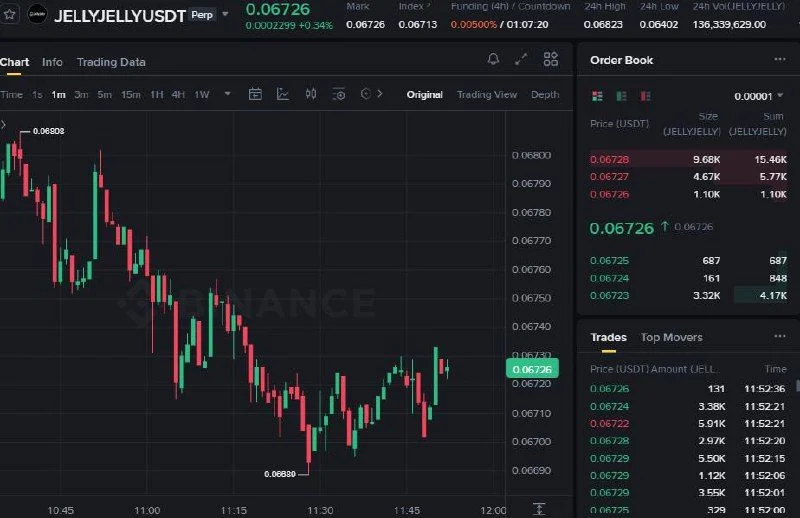Select the 1W time interval
800x518 pixels.
pyautogui.click(x=202, y=95)
